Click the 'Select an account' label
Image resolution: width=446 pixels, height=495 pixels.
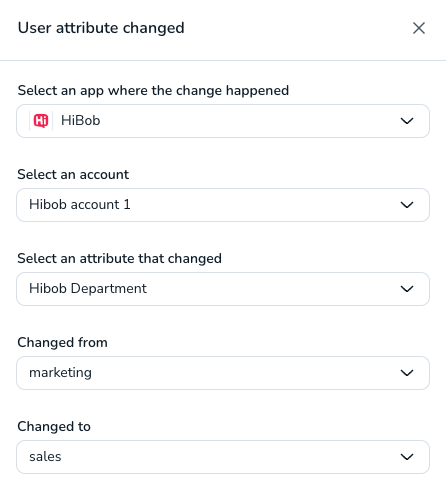(73, 174)
